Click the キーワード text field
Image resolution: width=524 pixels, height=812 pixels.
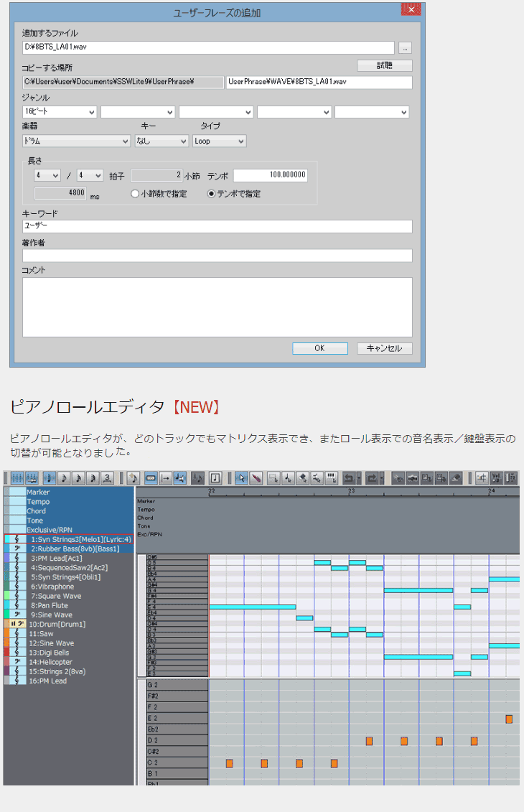click(217, 226)
